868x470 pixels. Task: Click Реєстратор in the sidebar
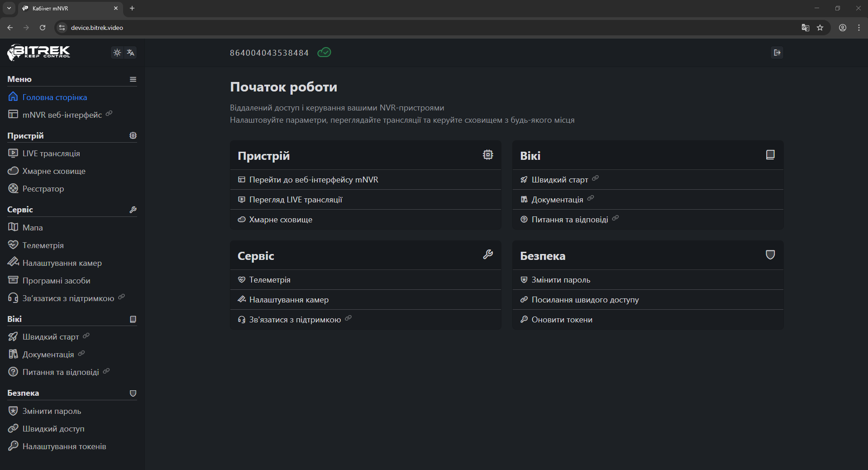[43, 189]
